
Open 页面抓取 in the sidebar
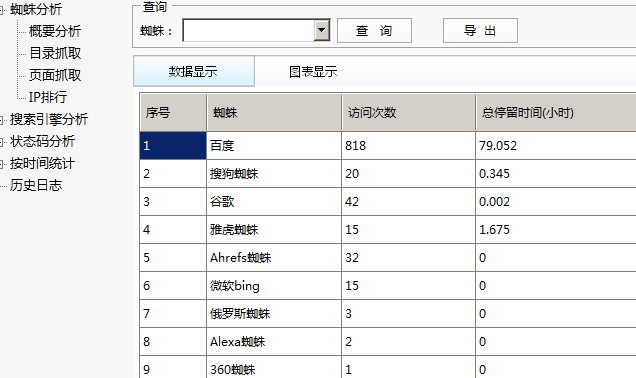pyautogui.click(x=55, y=75)
